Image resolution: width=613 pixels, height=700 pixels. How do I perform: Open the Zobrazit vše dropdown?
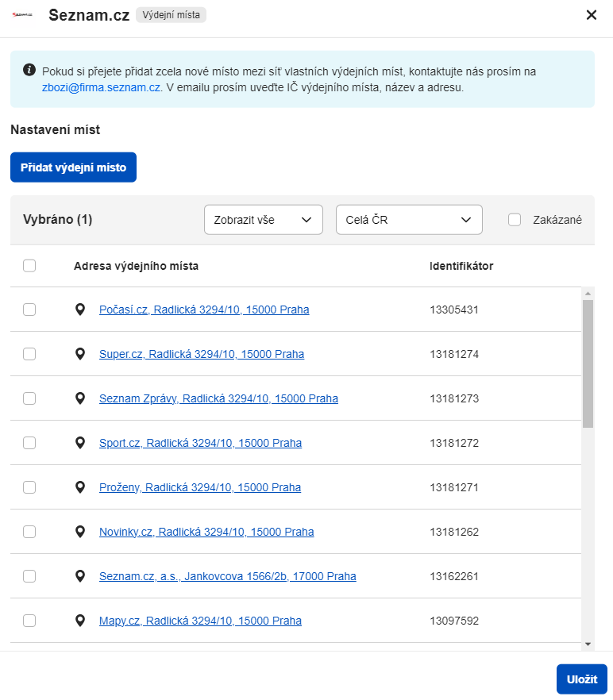pyautogui.click(x=264, y=220)
